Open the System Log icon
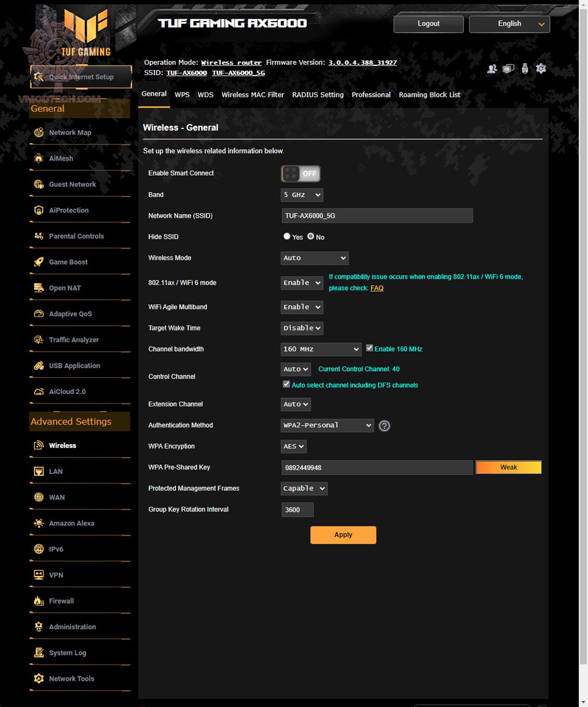588x707 pixels. pos(39,653)
